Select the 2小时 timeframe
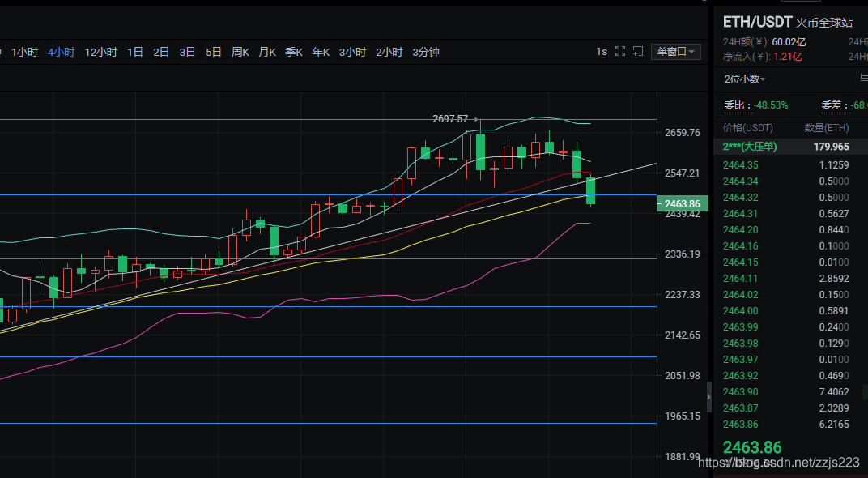868x478 pixels. (x=389, y=52)
